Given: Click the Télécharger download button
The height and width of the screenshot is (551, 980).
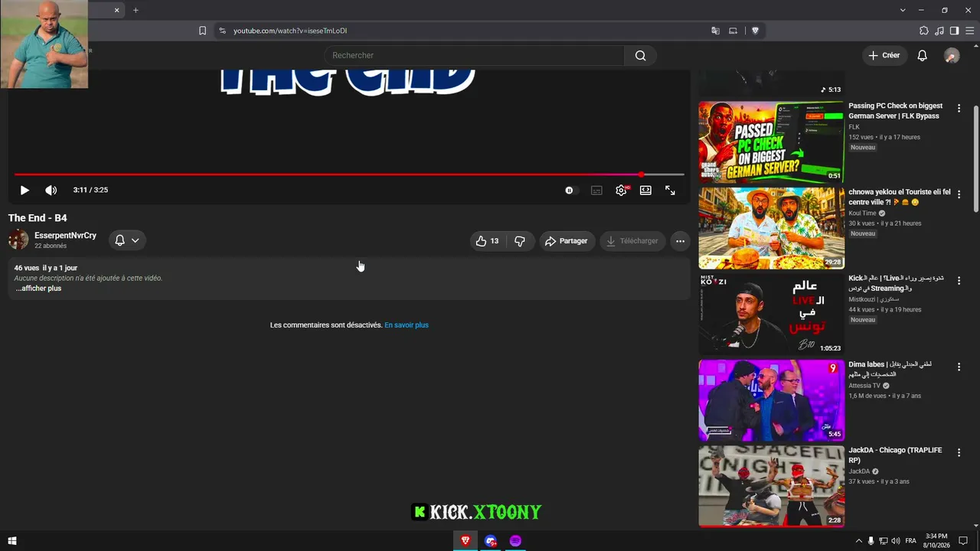Looking at the screenshot, I should point(632,241).
